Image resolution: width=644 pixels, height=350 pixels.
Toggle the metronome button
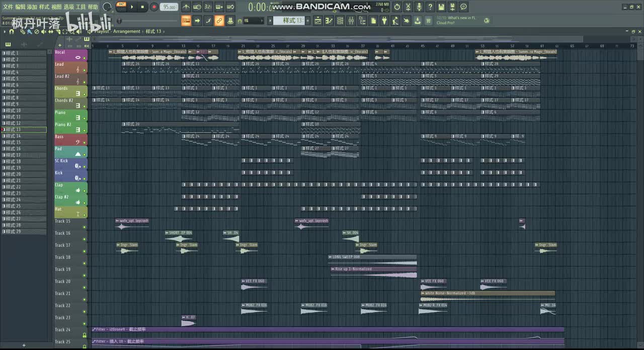(186, 7)
